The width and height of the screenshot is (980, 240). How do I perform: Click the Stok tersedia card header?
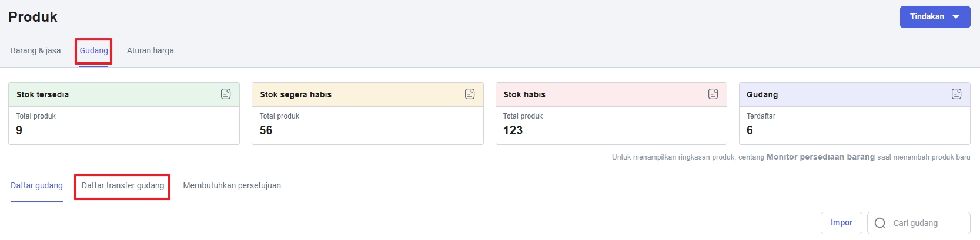pyautogui.click(x=124, y=94)
